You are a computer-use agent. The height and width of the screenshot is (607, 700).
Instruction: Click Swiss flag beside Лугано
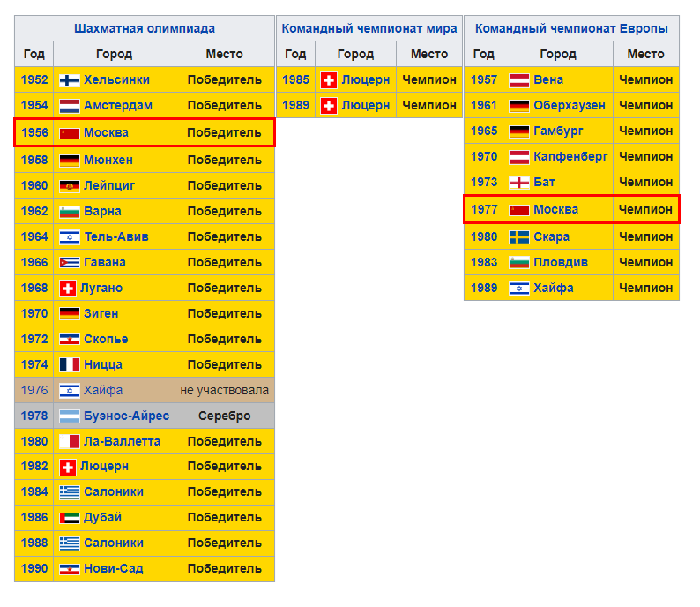point(68,289)
